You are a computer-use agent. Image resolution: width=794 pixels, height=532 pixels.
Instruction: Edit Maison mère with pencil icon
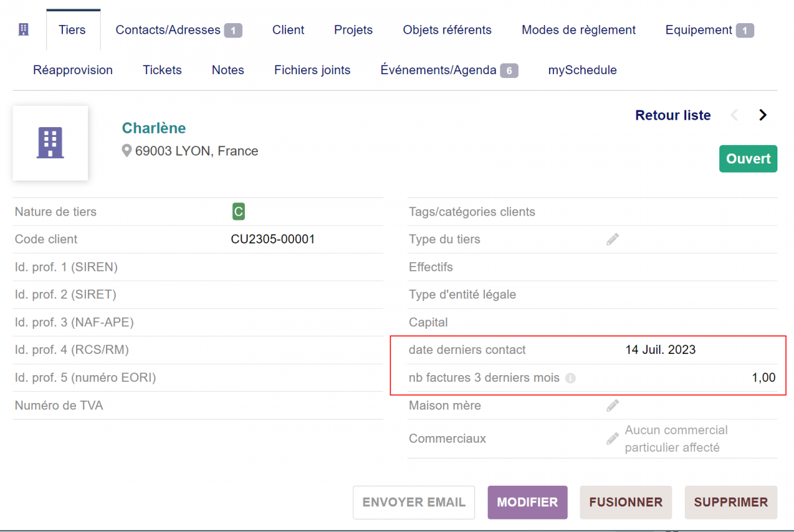point(613,406)
